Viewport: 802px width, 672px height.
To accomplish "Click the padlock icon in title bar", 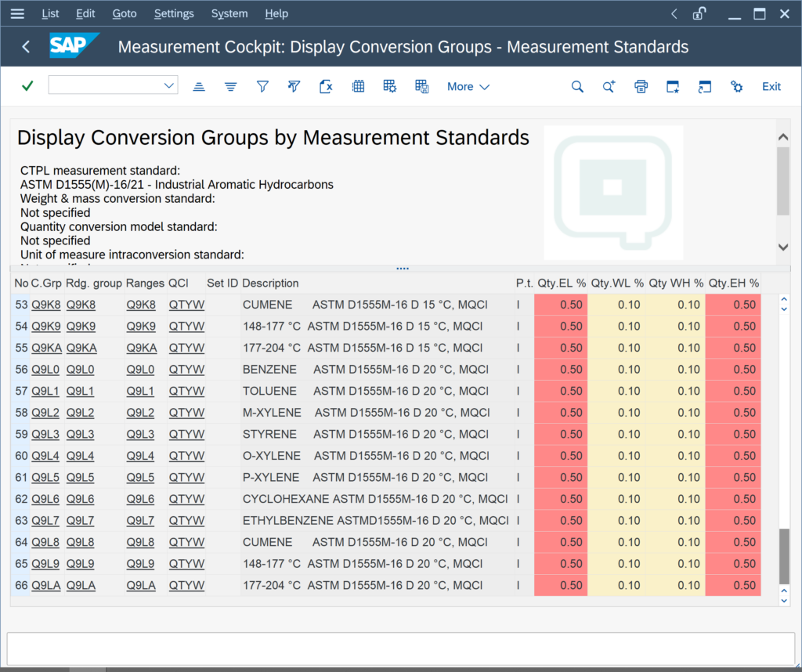I will pyautogui.click(x=699, y=14).
